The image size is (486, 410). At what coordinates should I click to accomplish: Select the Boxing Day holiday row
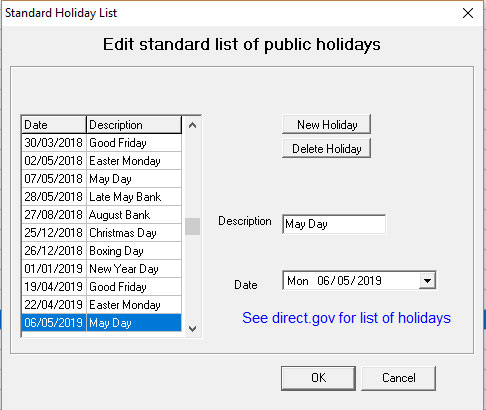[101, 251]
